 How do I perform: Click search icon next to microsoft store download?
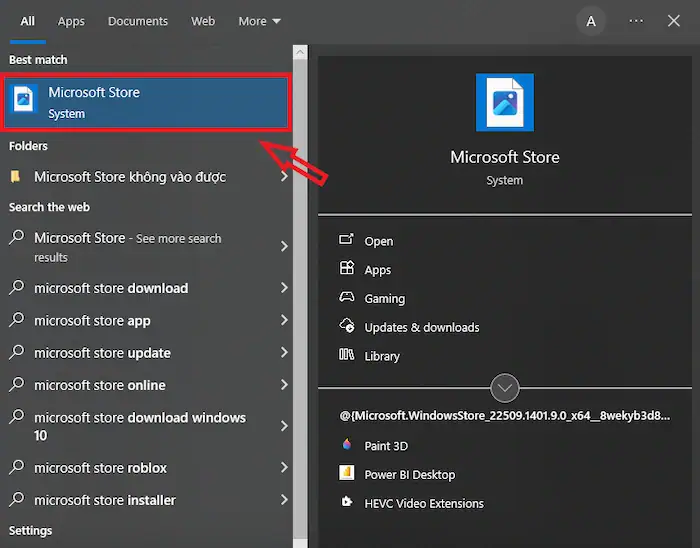(17, 287)
